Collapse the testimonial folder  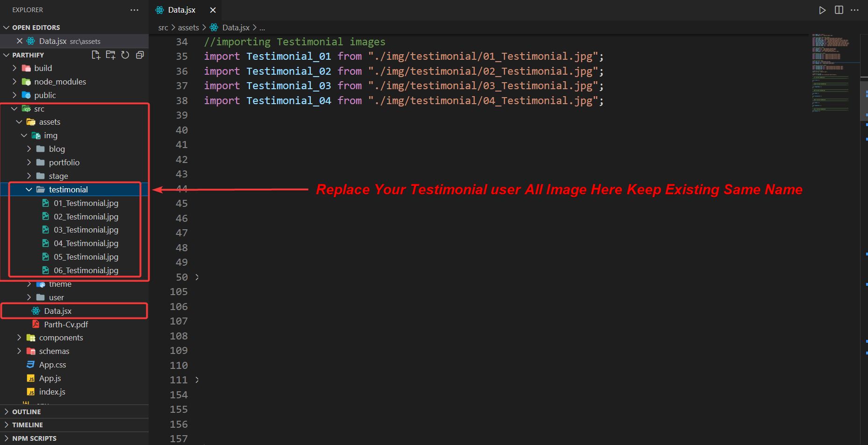coord(29,190)
